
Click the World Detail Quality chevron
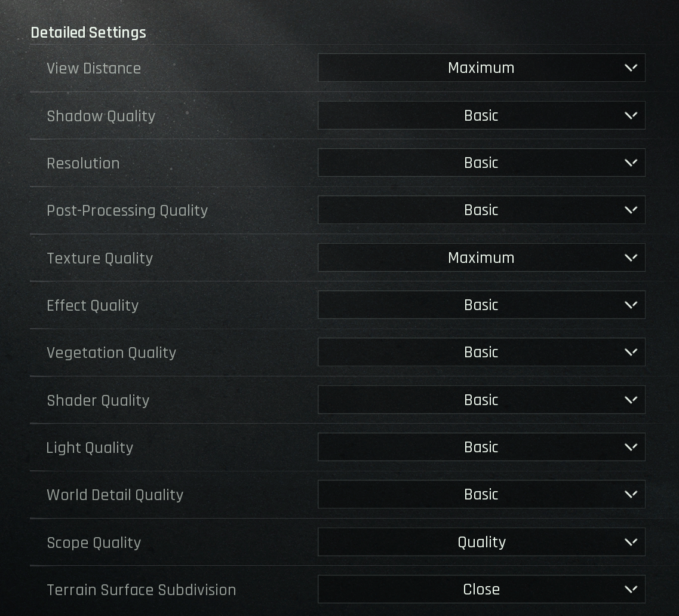click(x=631, y=494)
